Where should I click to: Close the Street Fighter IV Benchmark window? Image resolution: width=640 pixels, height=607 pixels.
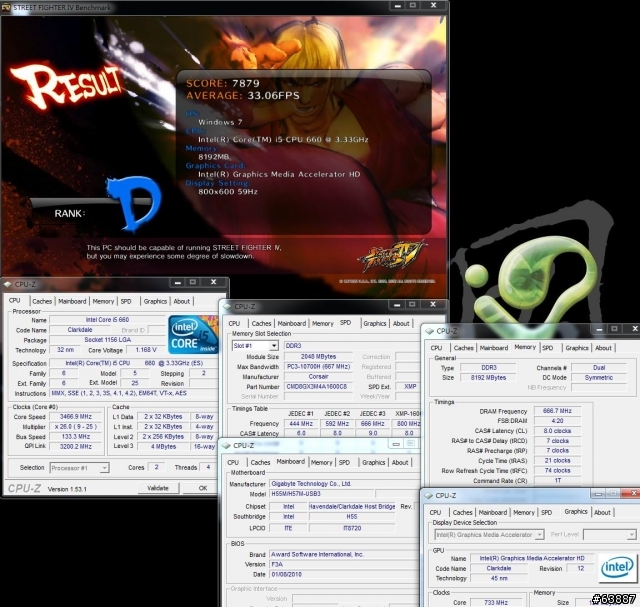(x=433, y=5)
